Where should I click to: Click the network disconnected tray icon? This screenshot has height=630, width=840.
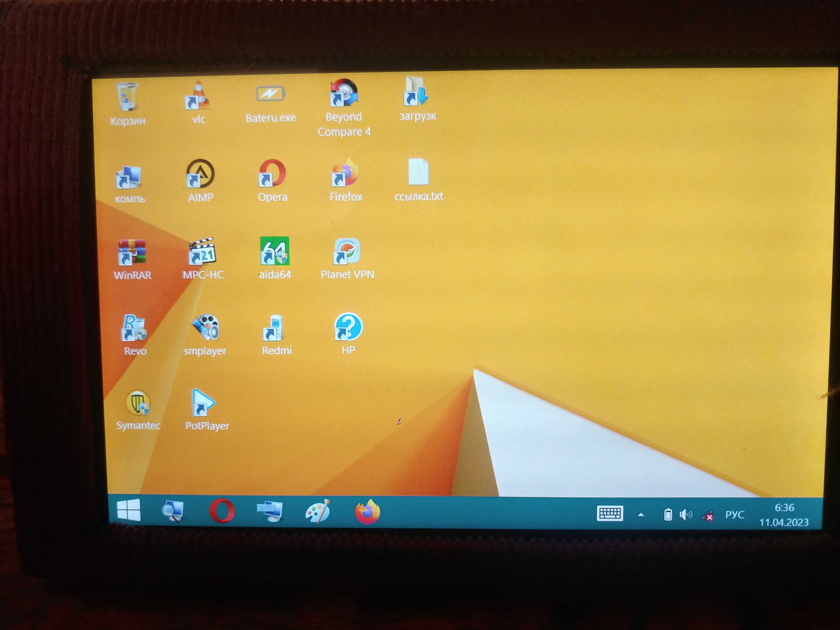pos(707,516)
